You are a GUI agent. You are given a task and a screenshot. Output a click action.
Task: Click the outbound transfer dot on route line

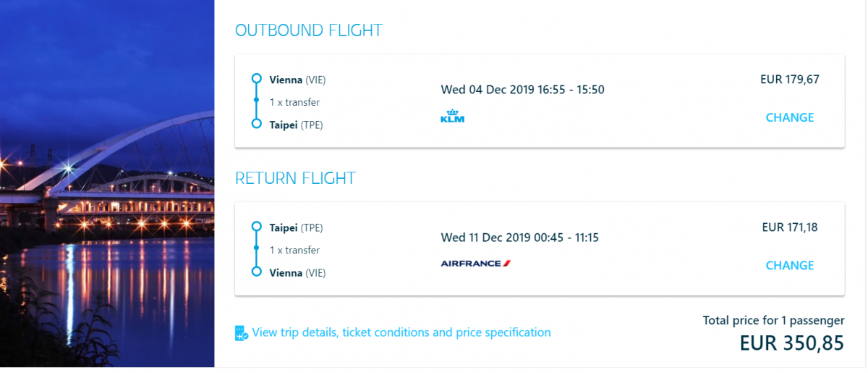click(256, 101)
